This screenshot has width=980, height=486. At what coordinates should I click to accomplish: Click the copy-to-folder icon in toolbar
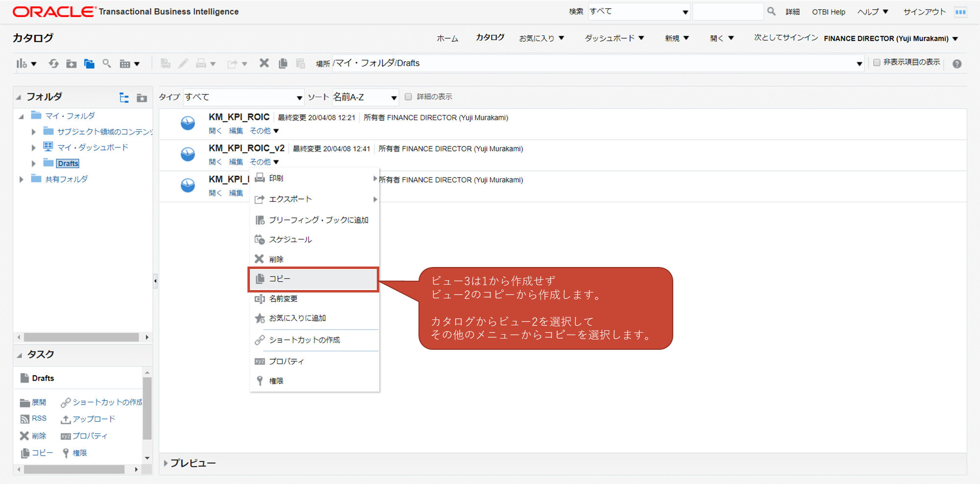89,64
